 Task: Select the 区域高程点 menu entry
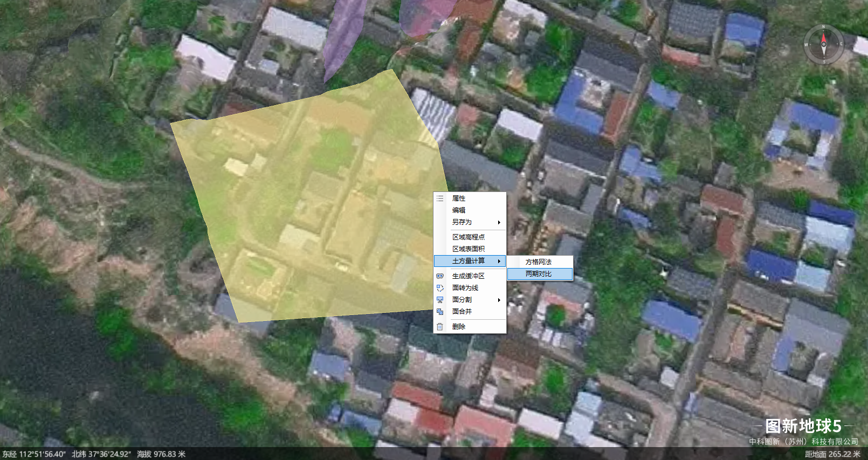469,237
